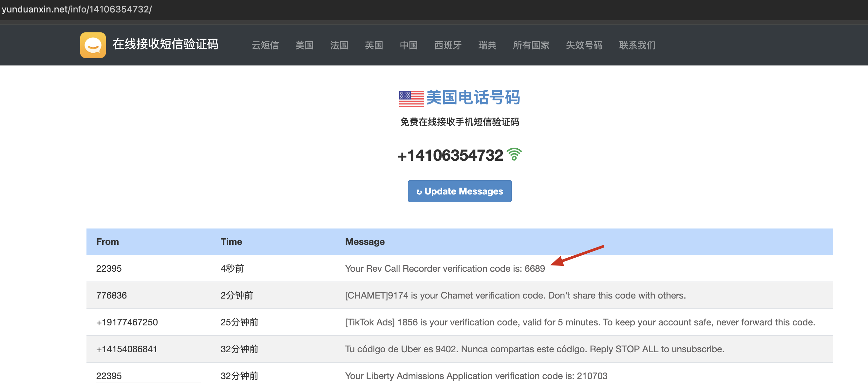
Task: Select the TikTok Ads verification message
Action: click(580, 322)
